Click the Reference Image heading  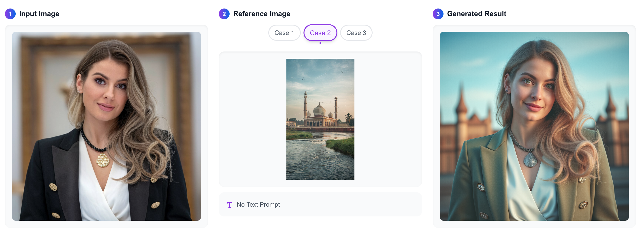click(262, 14)
